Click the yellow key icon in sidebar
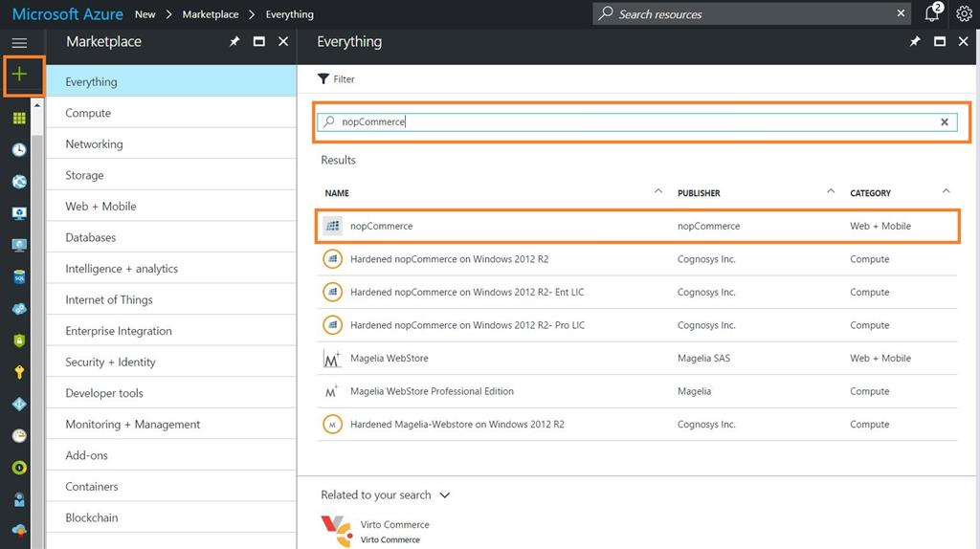The width and height of the screenshot is (980, 549). coord(19,372)
